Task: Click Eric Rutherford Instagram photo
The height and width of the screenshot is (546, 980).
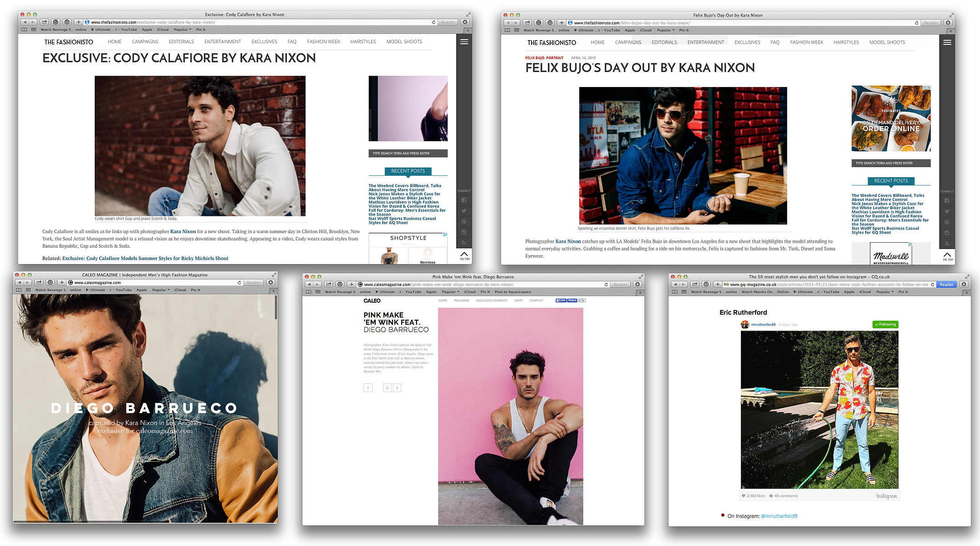Action: [x=819, y=410]
